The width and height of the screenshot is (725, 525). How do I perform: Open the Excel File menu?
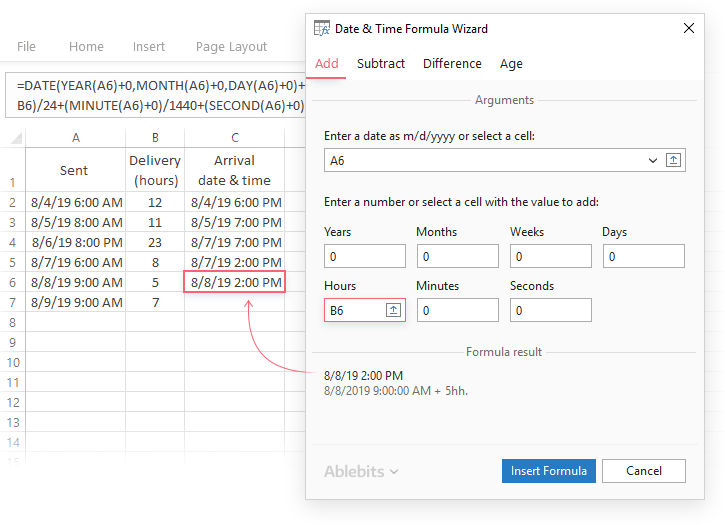[x=27, y=47]
